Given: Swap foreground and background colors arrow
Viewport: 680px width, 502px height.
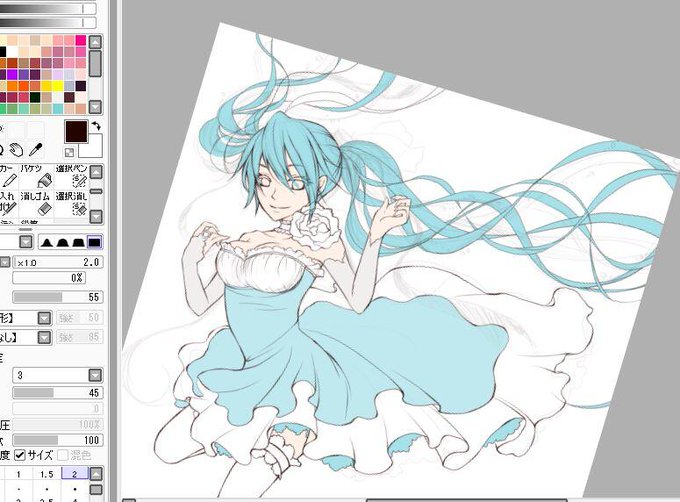Looking at the screenshot, I should (x=96, y=126).
